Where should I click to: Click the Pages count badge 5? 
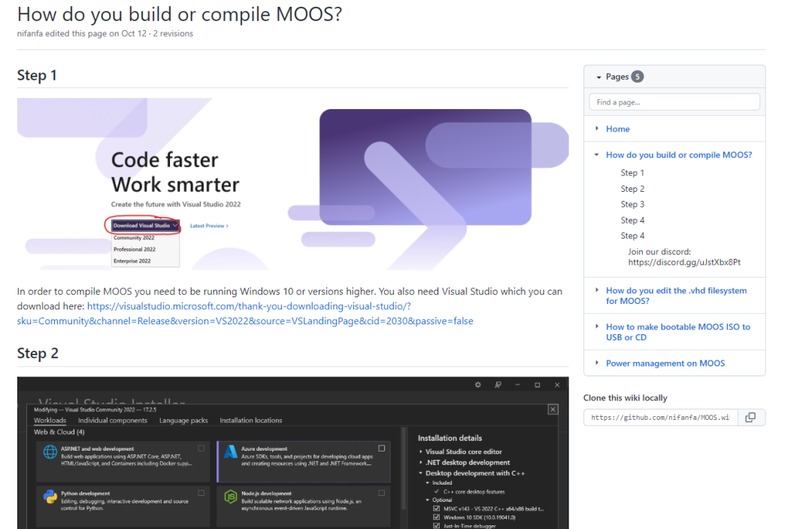638,77
